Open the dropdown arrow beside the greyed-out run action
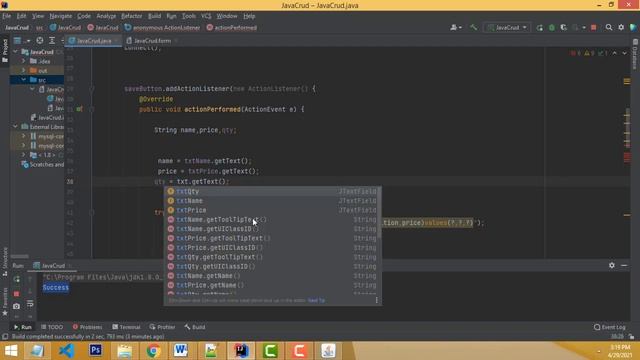The image size is (640, 360). (x=584, y=27)
